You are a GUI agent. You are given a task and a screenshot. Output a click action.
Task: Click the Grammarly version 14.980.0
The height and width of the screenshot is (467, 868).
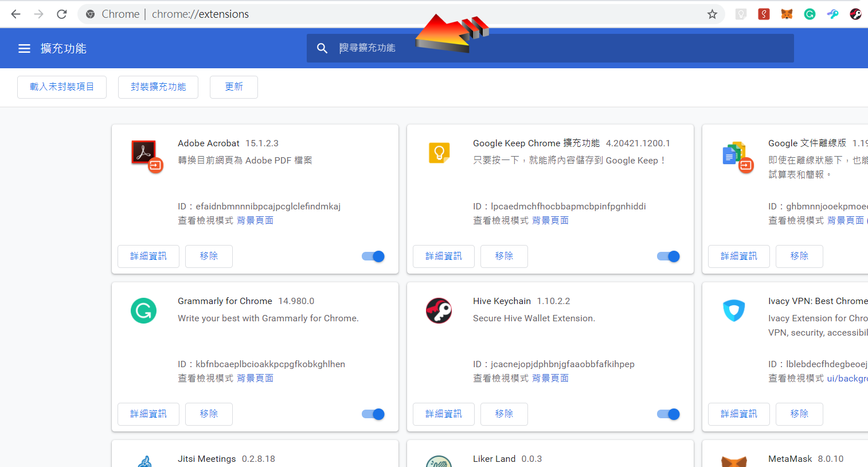(296, 301)
